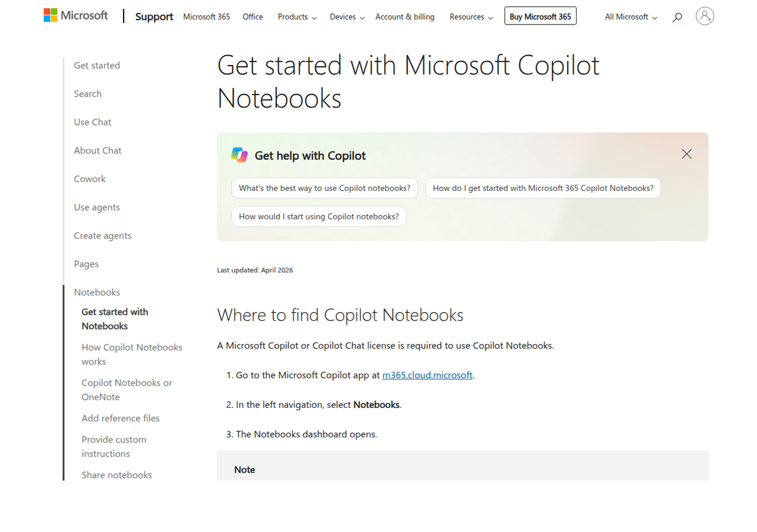Expand the Products dropdown menu
The image size is (757, 532).
tap(297, 17)
